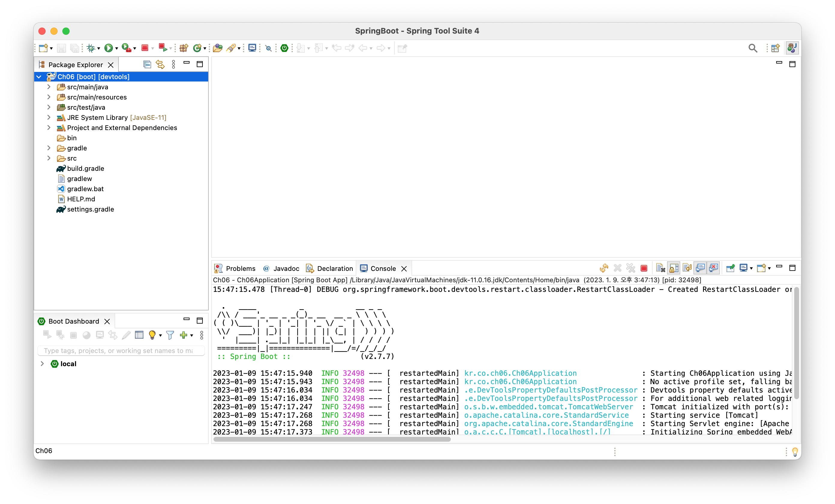The width and height of the screenshot is (835, 504).
Task: Toggle Show Console on standard error change
Action: [x=713, y=268]
